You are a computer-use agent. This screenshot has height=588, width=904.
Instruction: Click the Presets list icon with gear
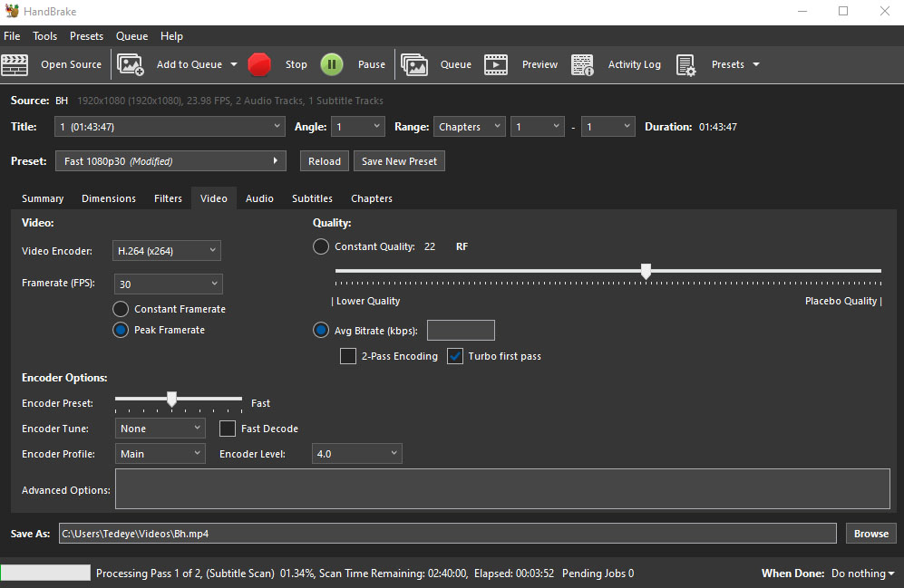coord(685,64)
